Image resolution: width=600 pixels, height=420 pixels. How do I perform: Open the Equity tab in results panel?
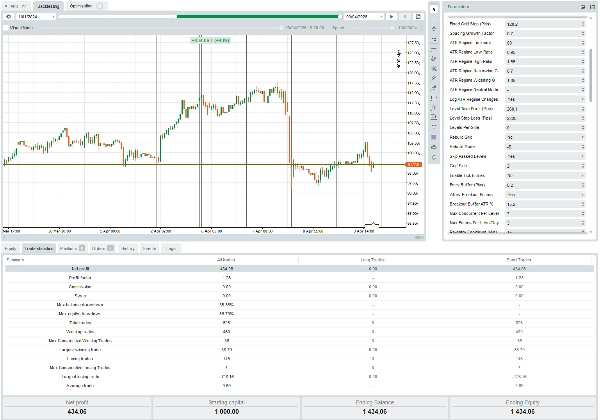point(11,249)
